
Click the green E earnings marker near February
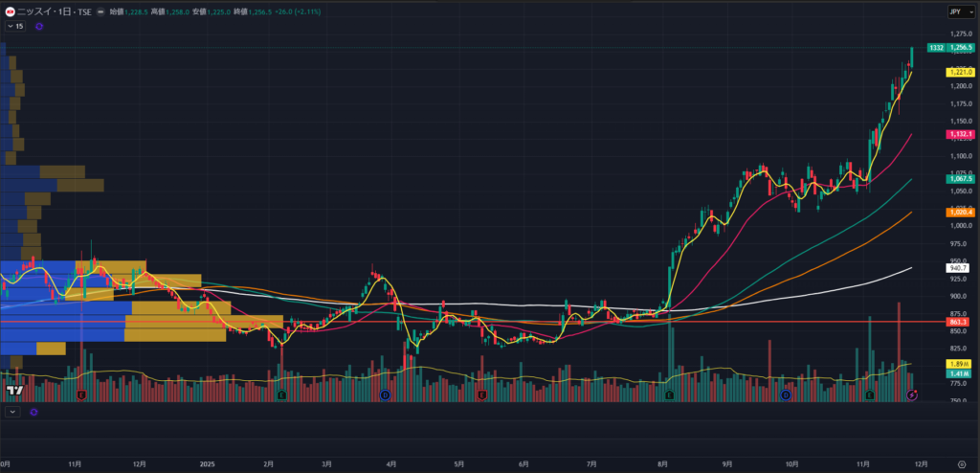[x=281, y=394]
